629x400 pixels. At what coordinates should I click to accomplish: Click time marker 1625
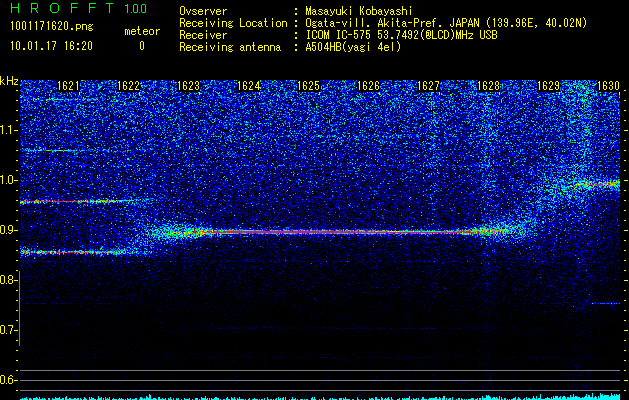point(308,86)
